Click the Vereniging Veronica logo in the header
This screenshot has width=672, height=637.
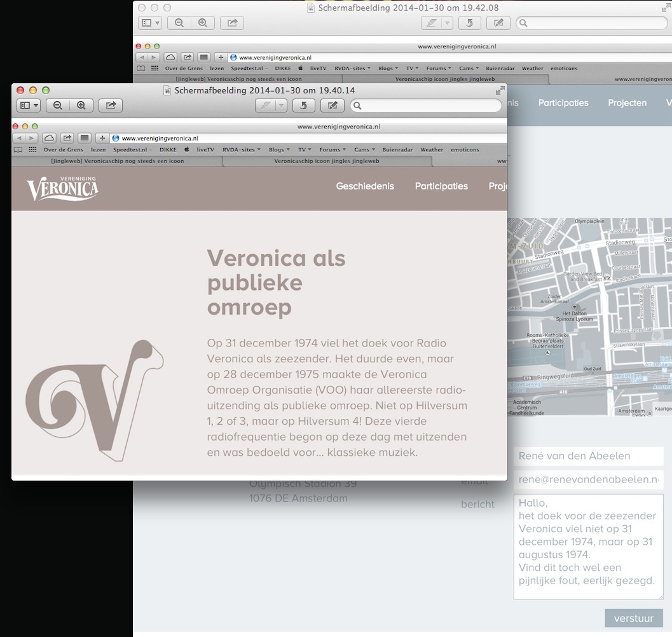point(62,189)
